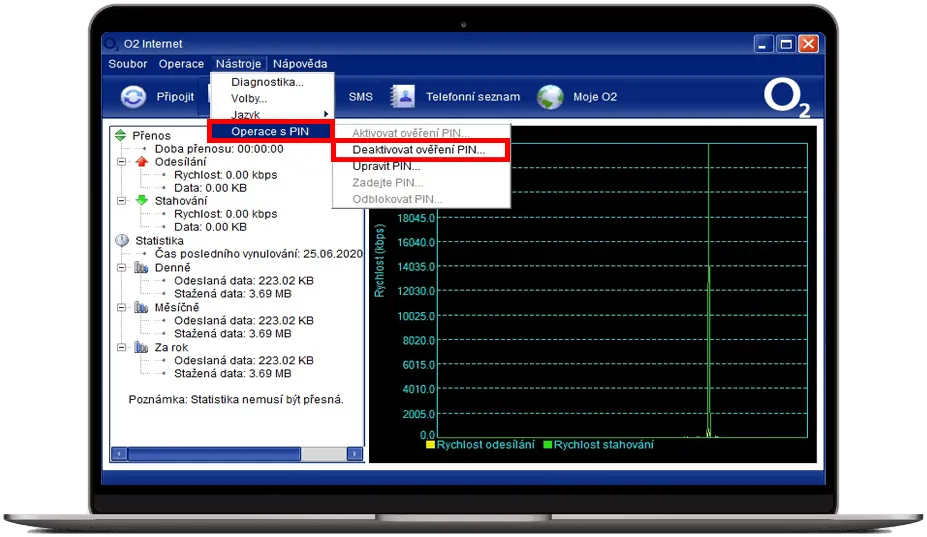This screenshot has height=537, width=927.
Task: Click the green Stahování download arrow icon
Action: 141,200
